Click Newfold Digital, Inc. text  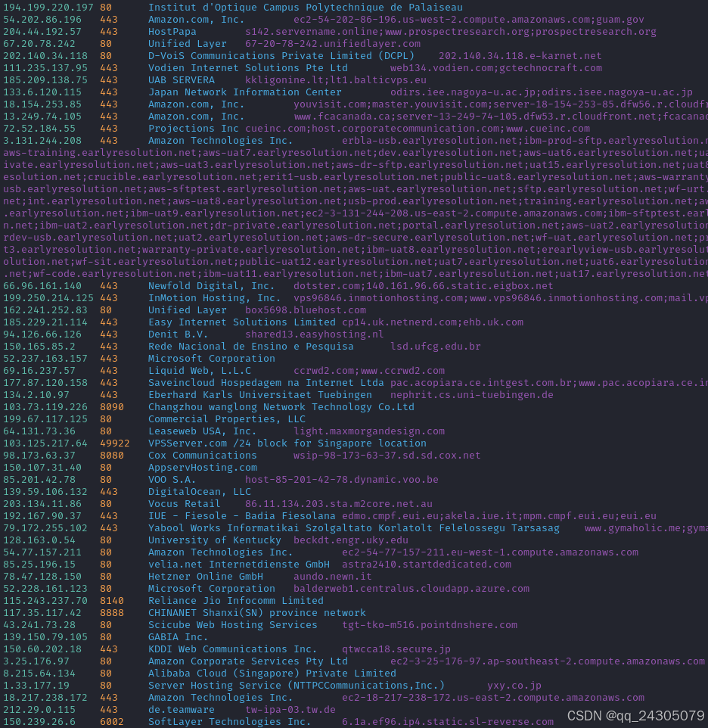[212, 285]
